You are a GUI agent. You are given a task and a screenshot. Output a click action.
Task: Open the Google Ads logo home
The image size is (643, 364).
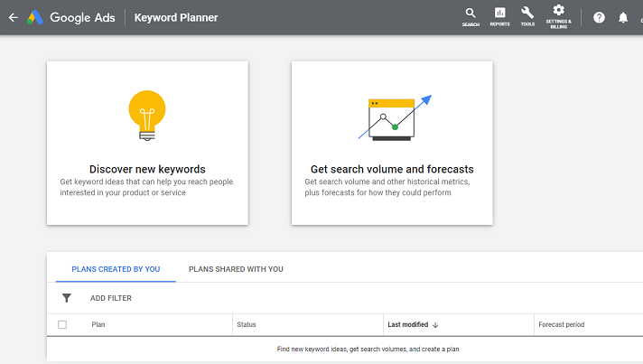pyautogui.click(x=35, y=18)
